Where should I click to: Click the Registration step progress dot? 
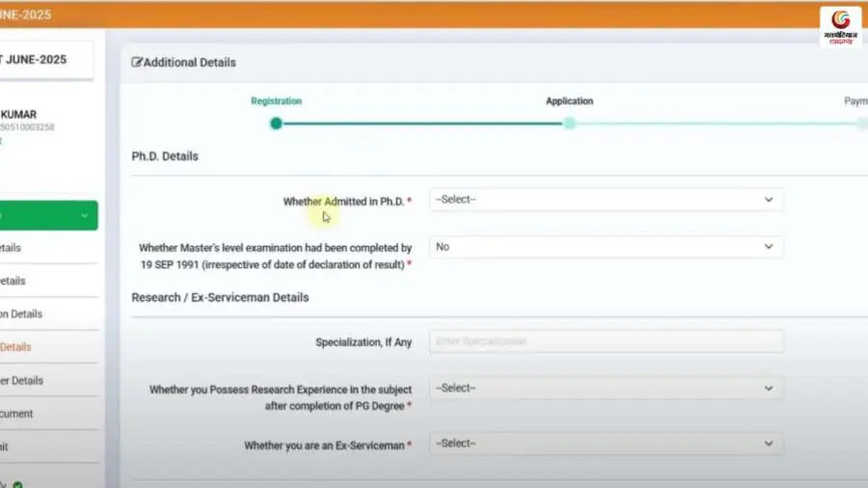pos(276,123)
